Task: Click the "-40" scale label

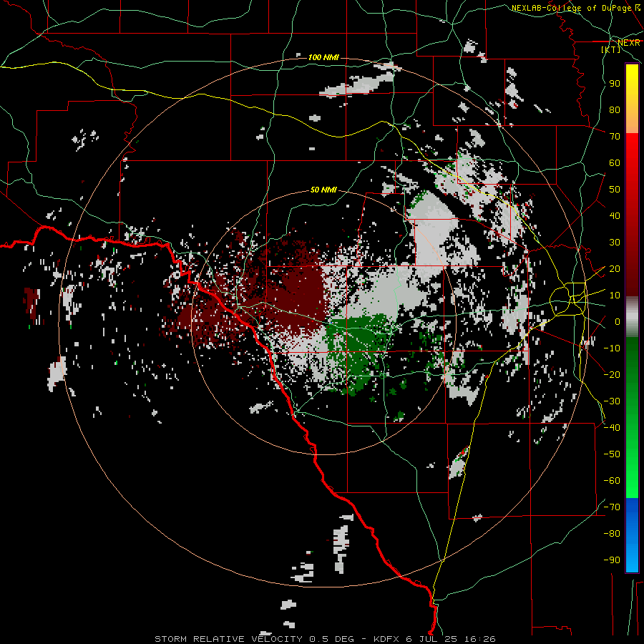Action: (612, 428)
